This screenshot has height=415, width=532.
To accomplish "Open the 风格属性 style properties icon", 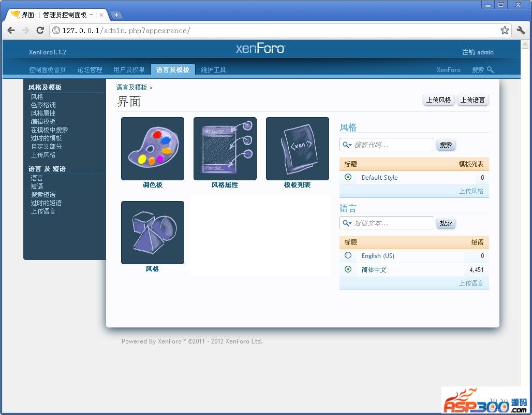I will click(x=225, y=149).
